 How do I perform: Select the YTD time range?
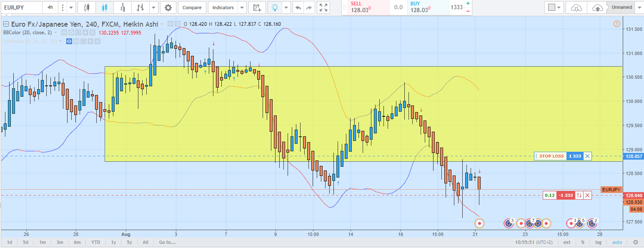click(96, 242)
